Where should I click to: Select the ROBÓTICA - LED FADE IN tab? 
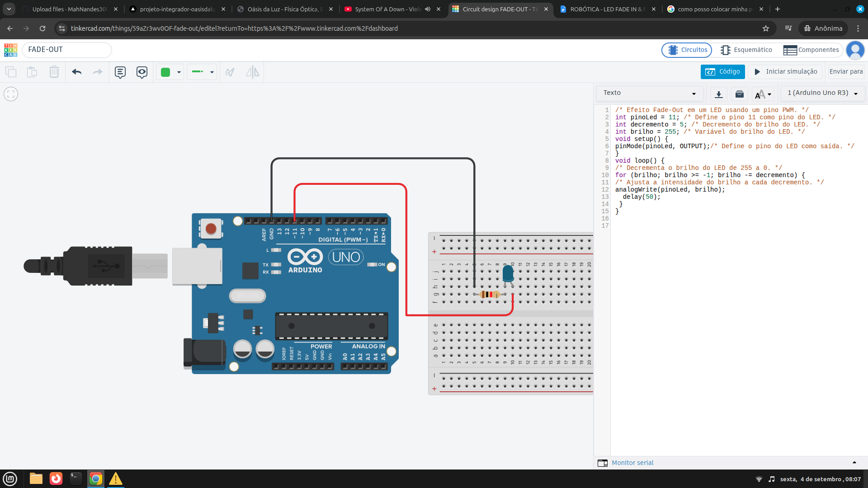click(x=608, y=9)
